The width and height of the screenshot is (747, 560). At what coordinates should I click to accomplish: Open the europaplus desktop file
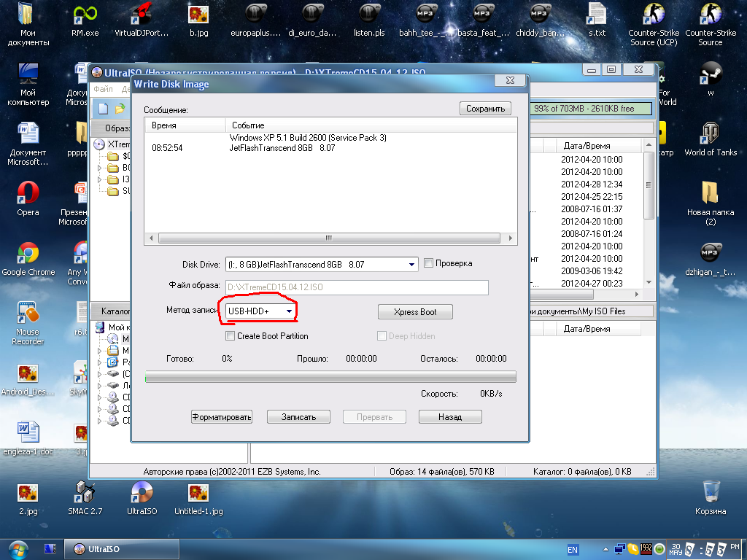coord(256,19)
